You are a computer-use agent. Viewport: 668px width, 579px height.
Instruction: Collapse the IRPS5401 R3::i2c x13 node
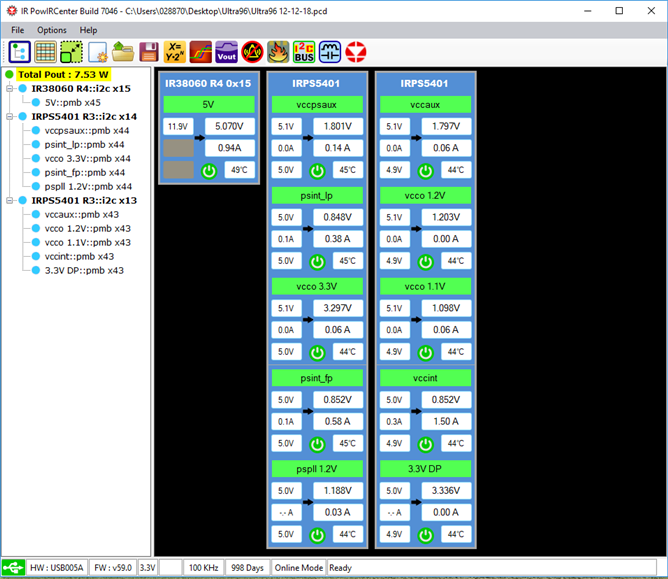(x=9, y=200)
